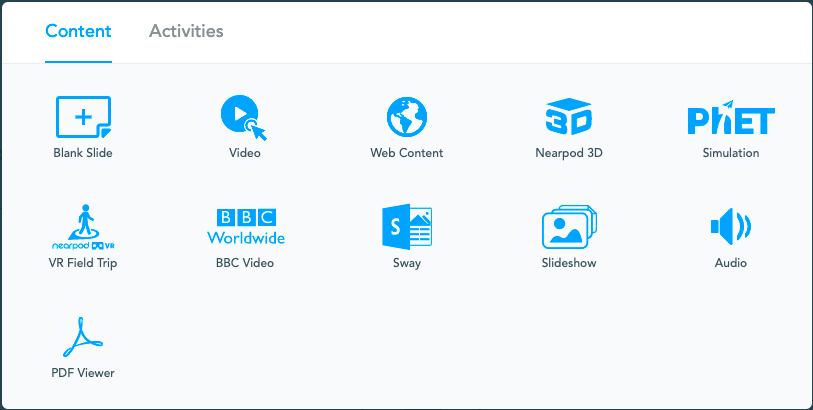This screenshot has height=410, width=813.
Task: Add Audio with the speaker icon
Action: click(x=731, y=227)
